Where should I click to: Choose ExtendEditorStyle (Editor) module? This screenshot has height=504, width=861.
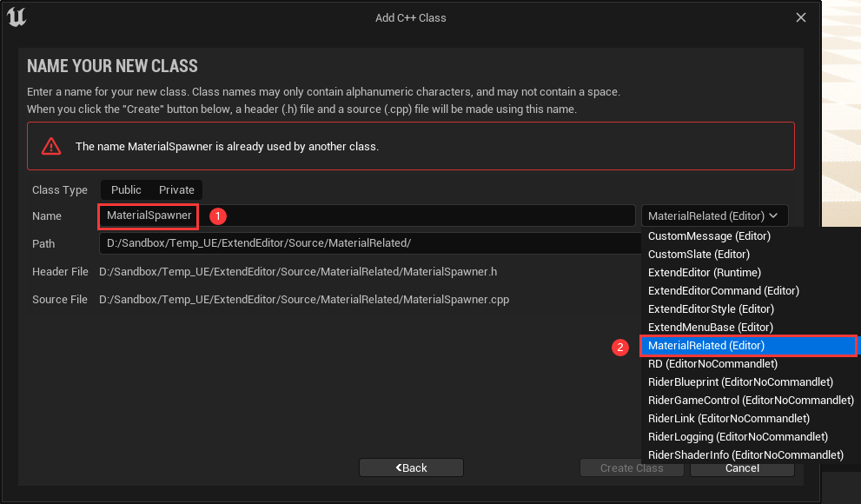pyautogui.click(x=711, y=308)
